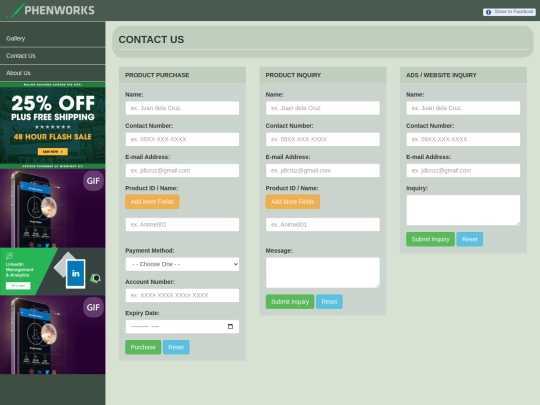Viewport: 540px width, 405px height.
Task: Focus Contact Number field in Product Inquiry
Action: 323,139
